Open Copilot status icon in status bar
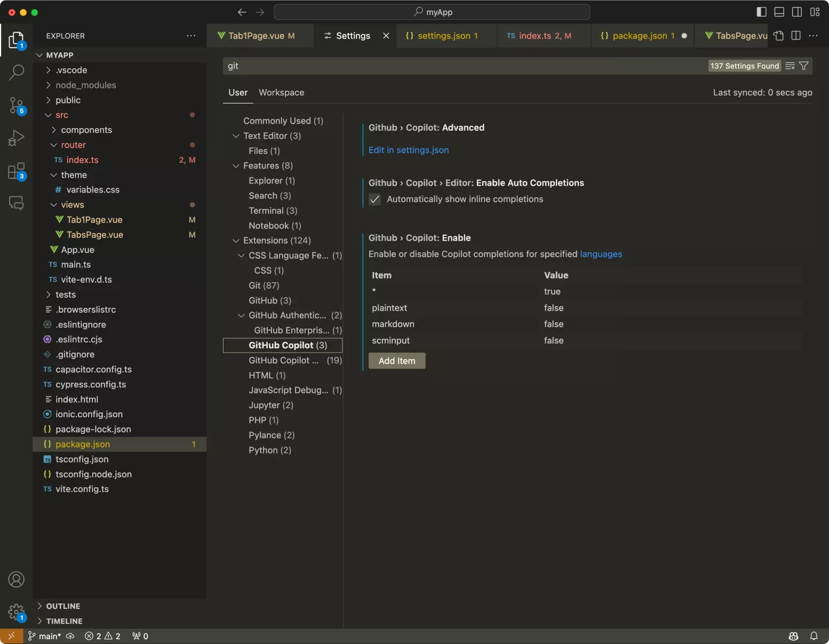The image size is (829, 644). (794, 636)
